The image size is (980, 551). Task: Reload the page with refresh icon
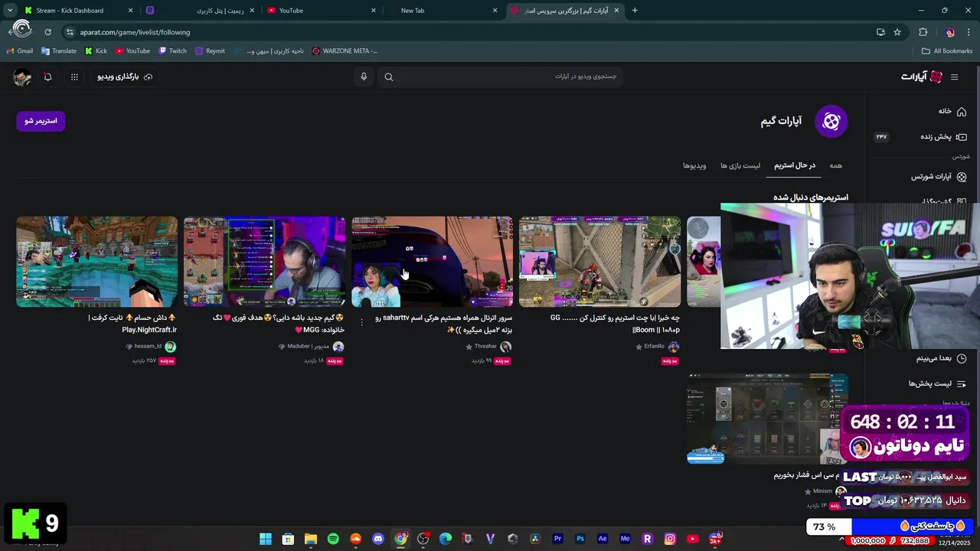pos(47,32)
